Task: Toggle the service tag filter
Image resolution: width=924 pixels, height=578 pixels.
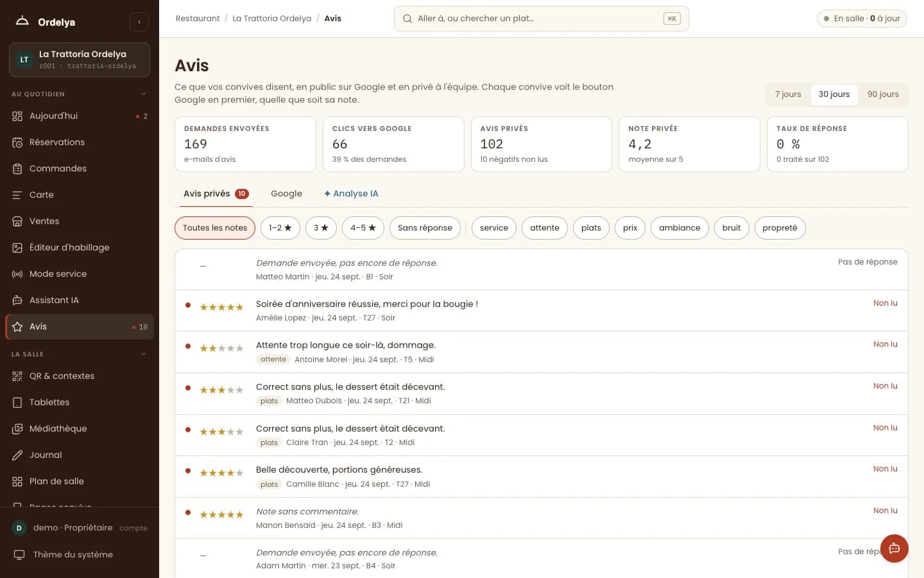Action: pos(494,228)
